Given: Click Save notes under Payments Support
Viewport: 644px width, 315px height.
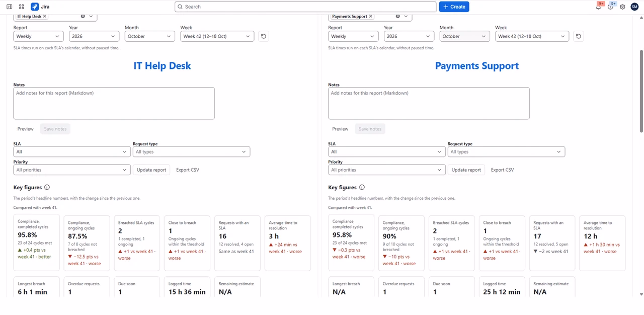Looking at the screenshot, I should point(370,129).
